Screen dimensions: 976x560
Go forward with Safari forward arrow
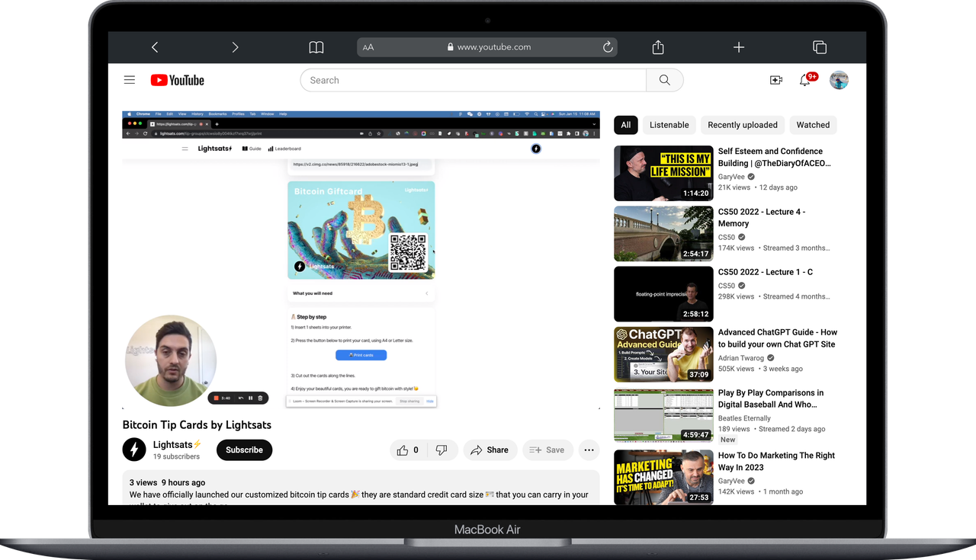(235, 47)
